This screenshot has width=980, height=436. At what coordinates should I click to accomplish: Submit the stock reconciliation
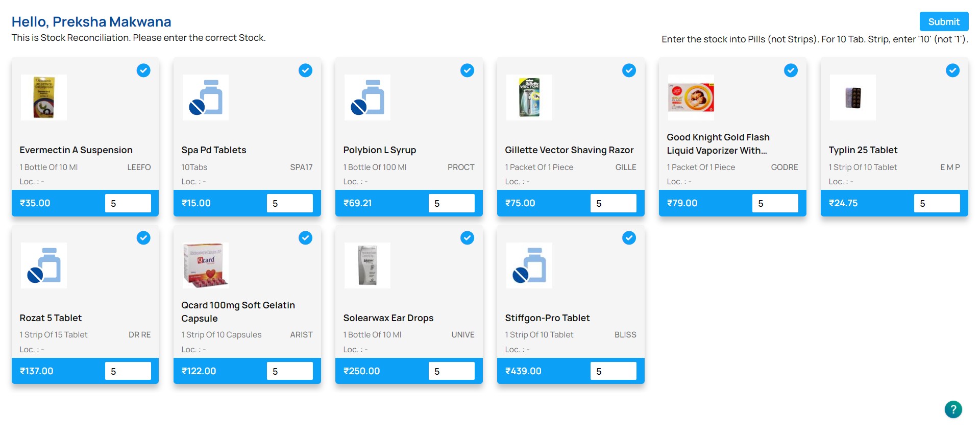tap(944, 21)
